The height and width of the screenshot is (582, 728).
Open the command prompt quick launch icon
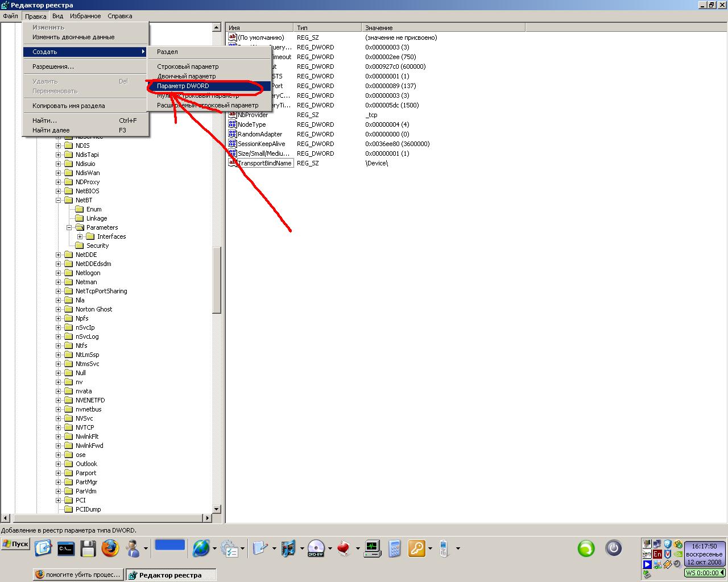pos(66,548)
